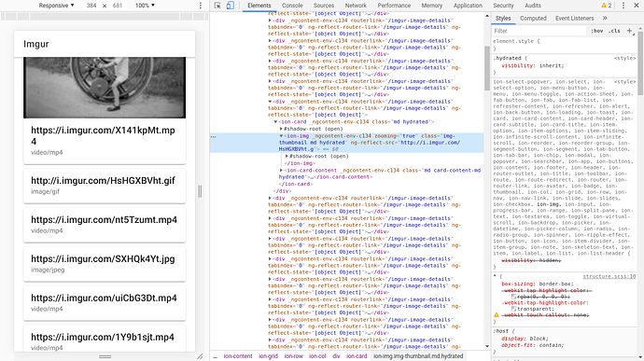
Task: Close the DevTools panel
Action: (x=636, y=6)
